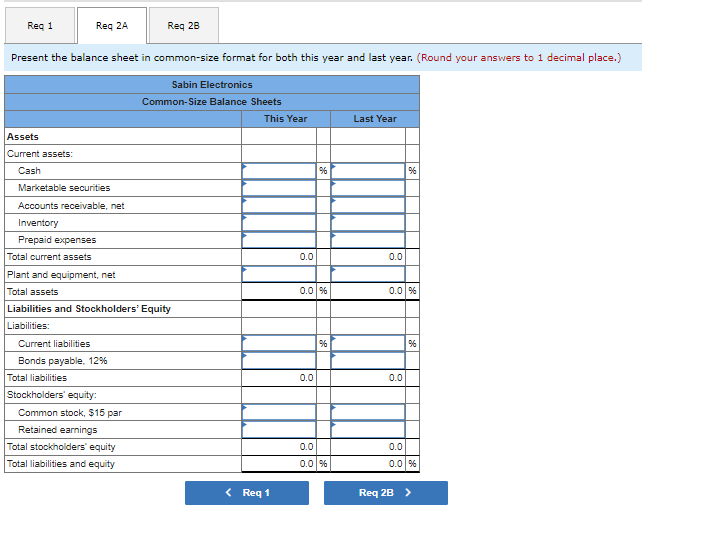Select the Last Year Inventory field

pos(368,223)
